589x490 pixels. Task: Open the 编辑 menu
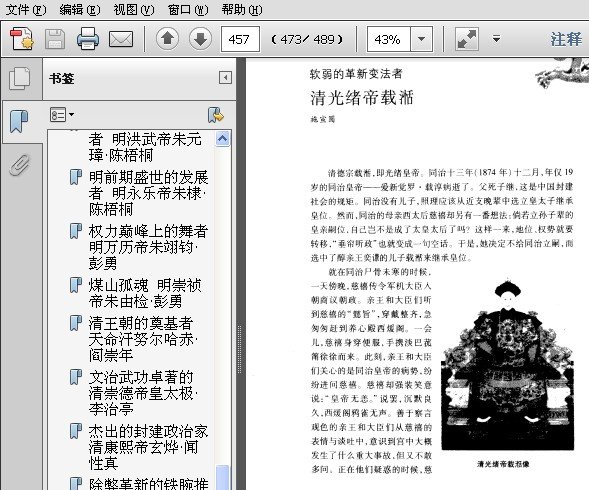click(x=80, y=9)
